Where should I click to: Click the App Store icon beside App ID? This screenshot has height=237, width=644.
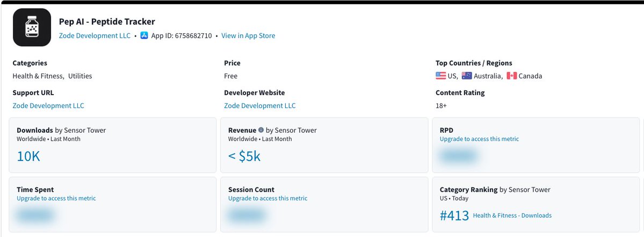pyautogui.click(x=144, y=35)
